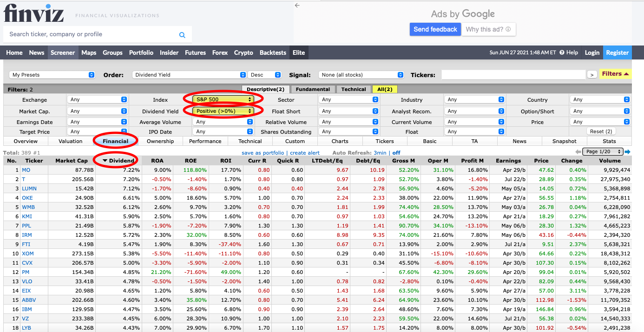Click the Why this ad? button

coord(488,29)
